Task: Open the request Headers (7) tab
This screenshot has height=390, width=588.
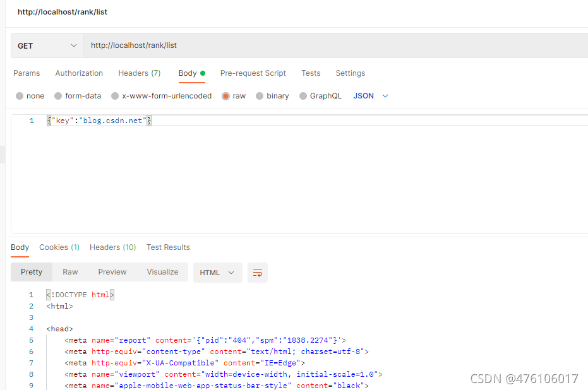Action: pos(140,73)
